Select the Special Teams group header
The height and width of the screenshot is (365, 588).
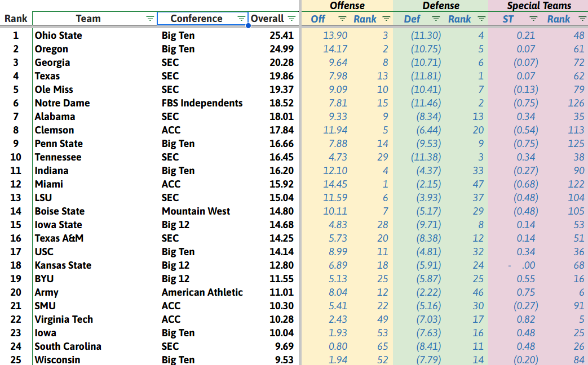click(x=538, y=6)
